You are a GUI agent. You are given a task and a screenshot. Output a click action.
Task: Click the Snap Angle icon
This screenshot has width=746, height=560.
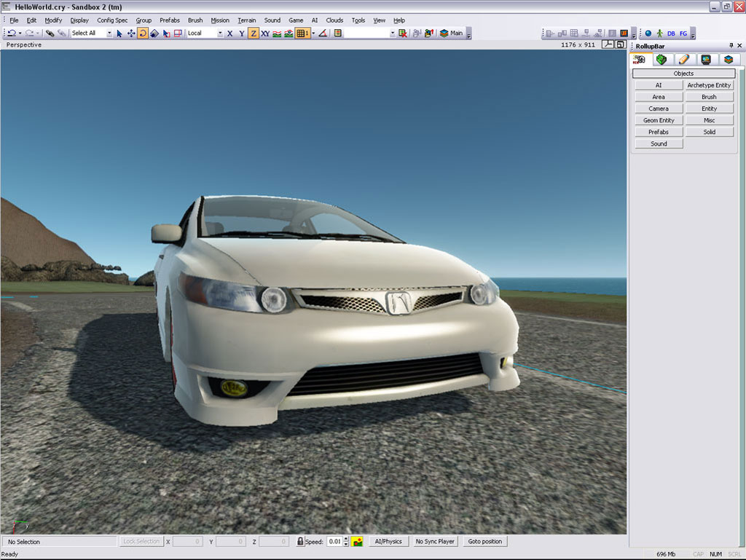point(323,33)
